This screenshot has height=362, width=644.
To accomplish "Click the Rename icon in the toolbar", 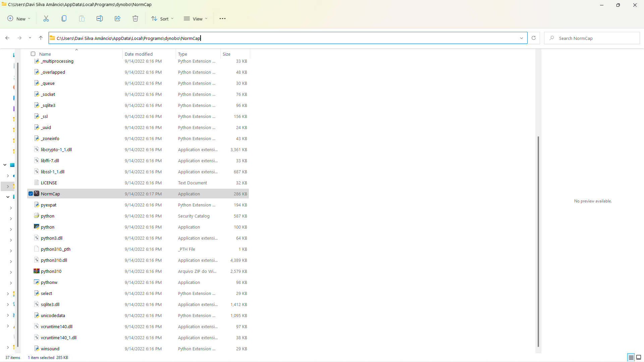I will pyautogui.click(x=99, y=18).
